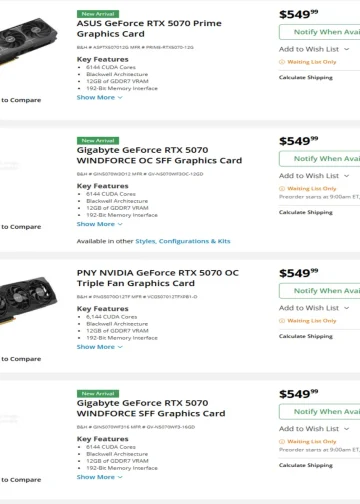Open Add to Wish List dropdown for PNY card
Viewport: 360px width, 504px height.
314,308
